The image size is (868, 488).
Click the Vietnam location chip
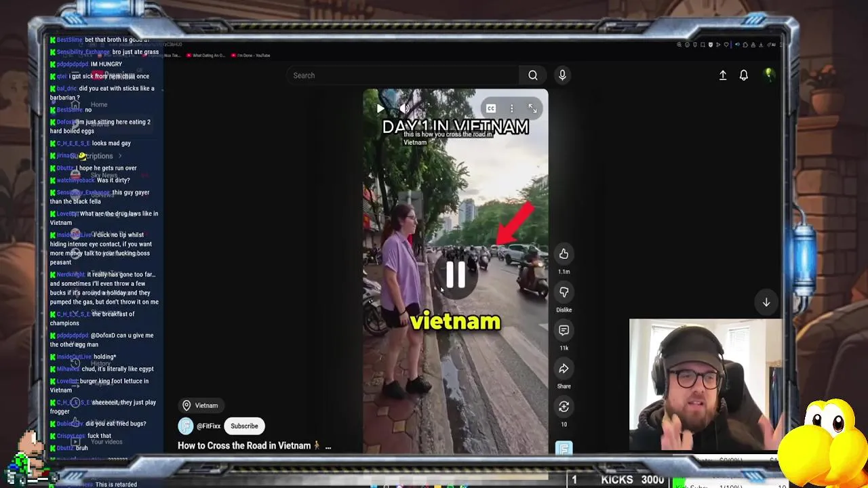click(x=200, y=405)
